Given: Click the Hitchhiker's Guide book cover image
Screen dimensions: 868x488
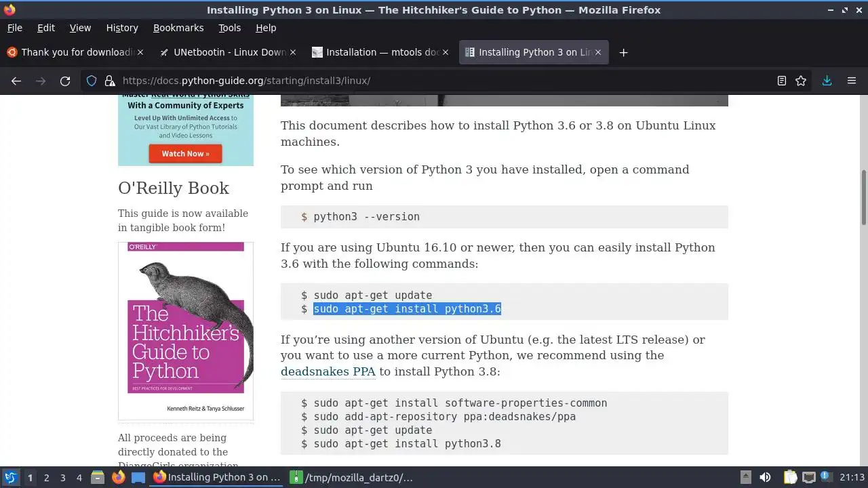Looking at the screenshot, I should [186, 330].
